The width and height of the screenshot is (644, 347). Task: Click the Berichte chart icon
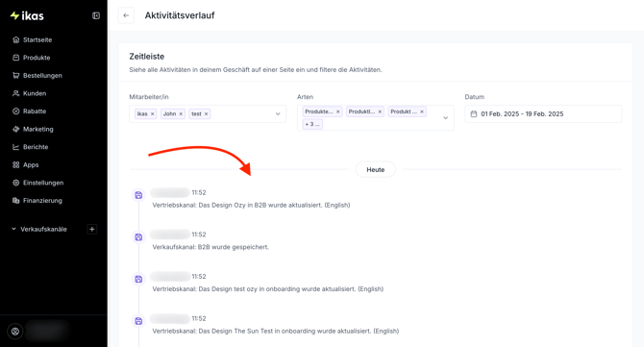(x=16, y=147)
